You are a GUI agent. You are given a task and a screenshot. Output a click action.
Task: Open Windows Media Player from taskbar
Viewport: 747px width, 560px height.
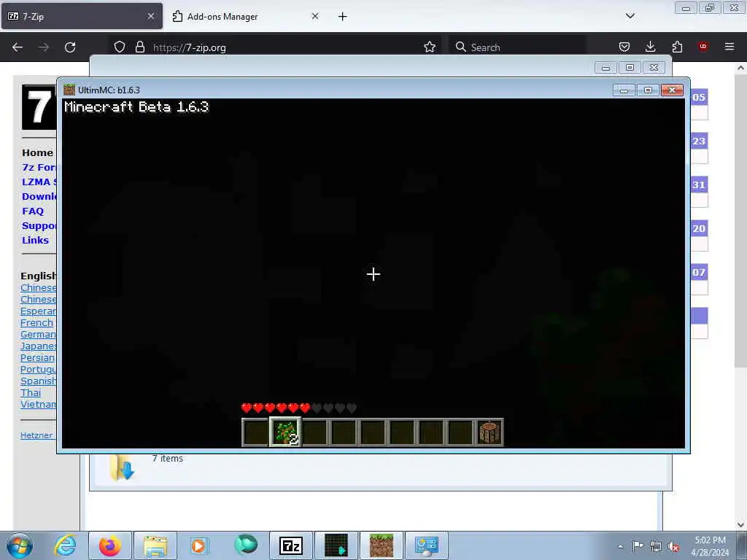click(x=198, y=545)
